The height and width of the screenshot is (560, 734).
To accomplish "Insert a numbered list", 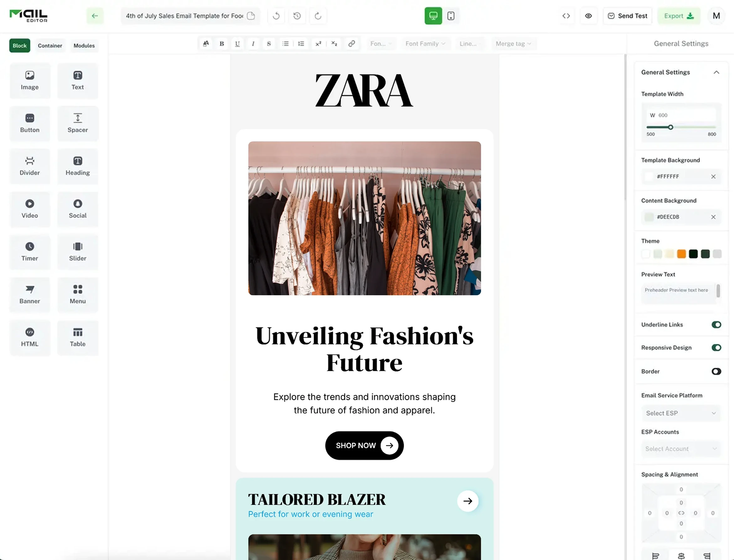I will 301,44.
